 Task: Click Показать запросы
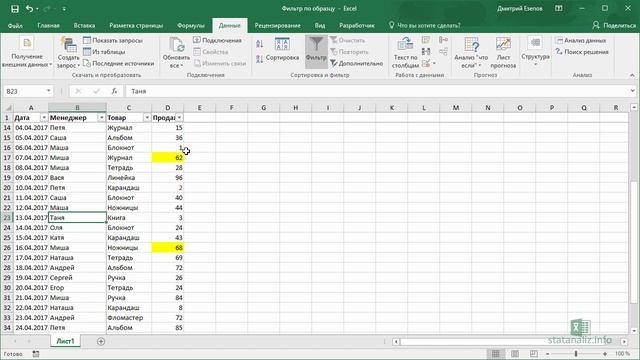tap(113, 40)
